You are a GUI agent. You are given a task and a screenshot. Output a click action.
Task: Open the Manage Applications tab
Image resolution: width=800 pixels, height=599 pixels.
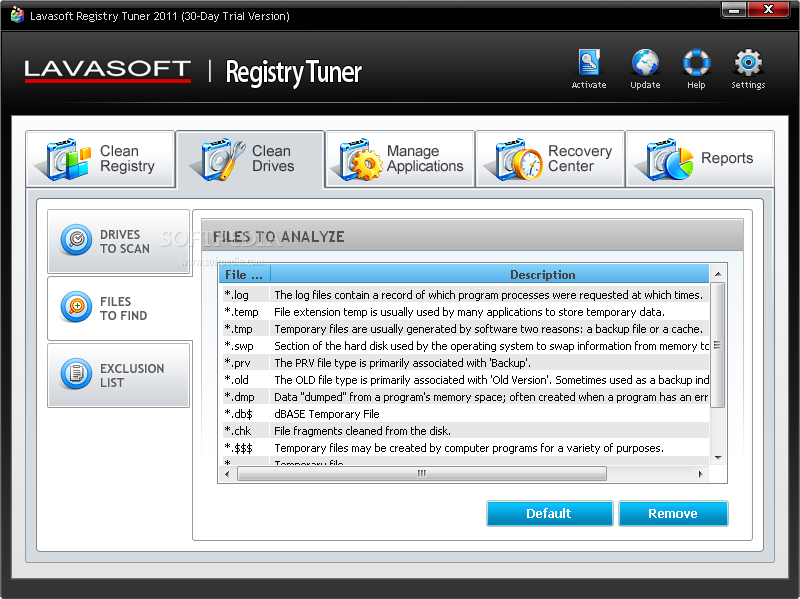click(x=400, y=159)
